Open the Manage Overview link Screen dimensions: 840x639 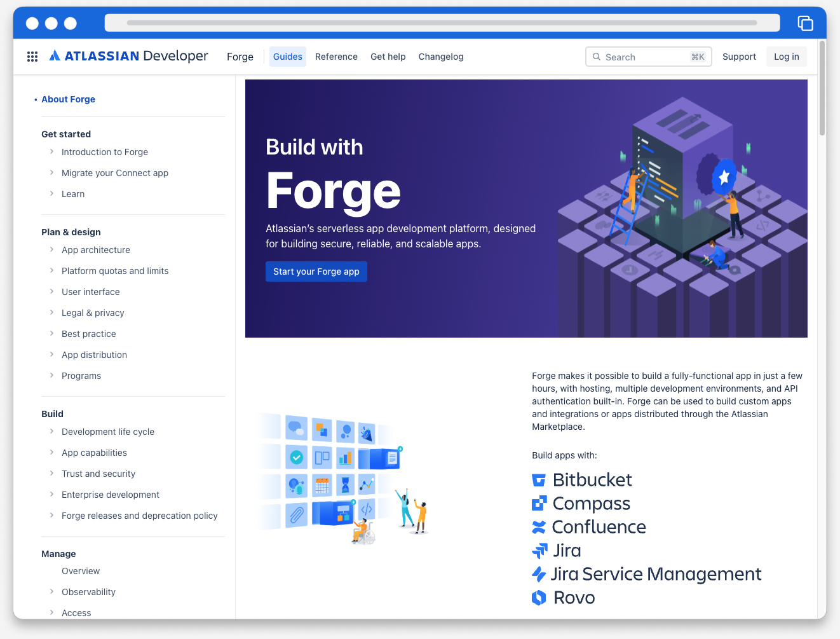pyautogui.click(x=81, y=571)
